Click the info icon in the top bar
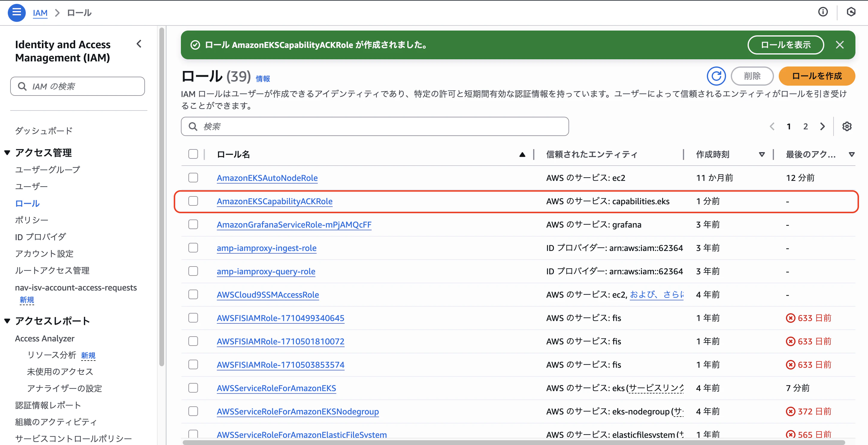868x445 pixels. point(823,12)
